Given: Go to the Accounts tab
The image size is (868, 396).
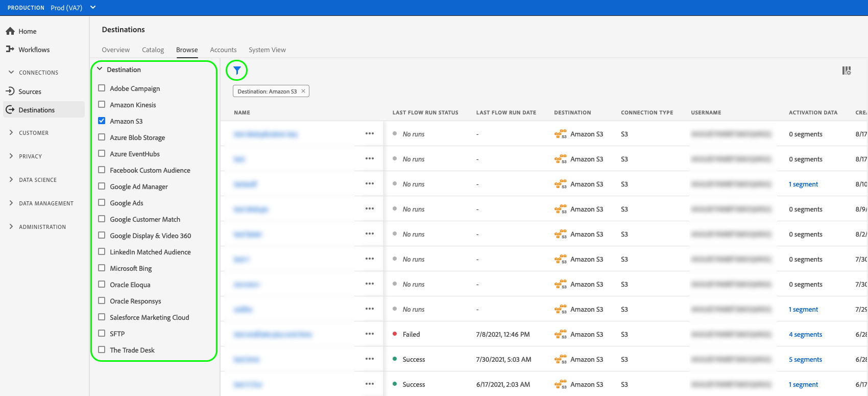Looking at the screenshot, I should point(223,50).
